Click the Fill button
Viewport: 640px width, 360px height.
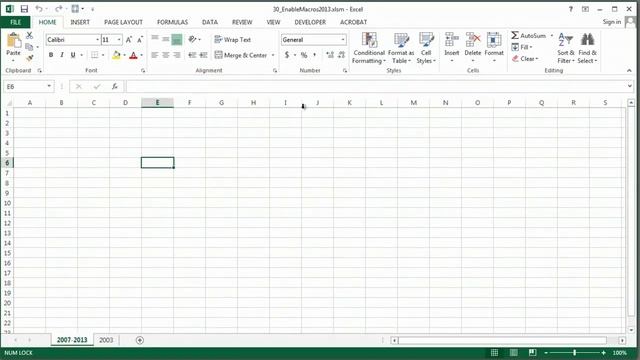pyautogui.click(x=522, y=47)
